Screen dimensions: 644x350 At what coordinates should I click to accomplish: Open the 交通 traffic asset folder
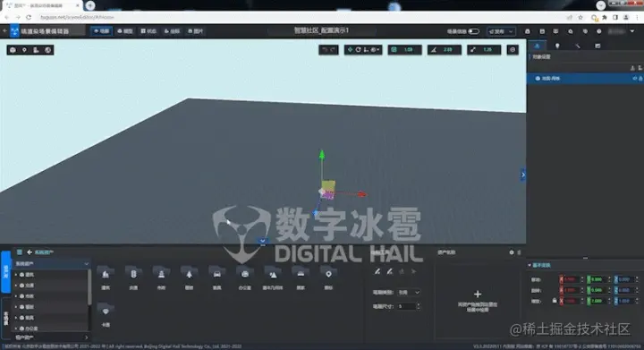[x=133, y=277]
